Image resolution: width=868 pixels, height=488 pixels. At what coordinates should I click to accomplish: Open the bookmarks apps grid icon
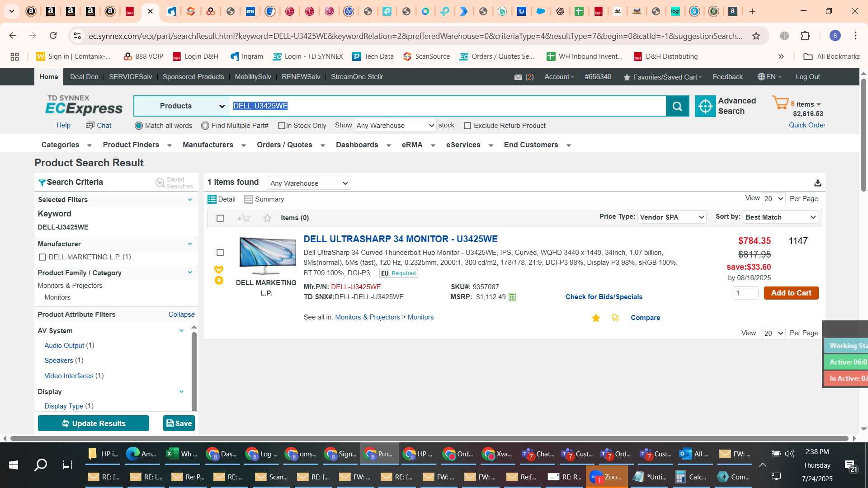pos(14,56)
